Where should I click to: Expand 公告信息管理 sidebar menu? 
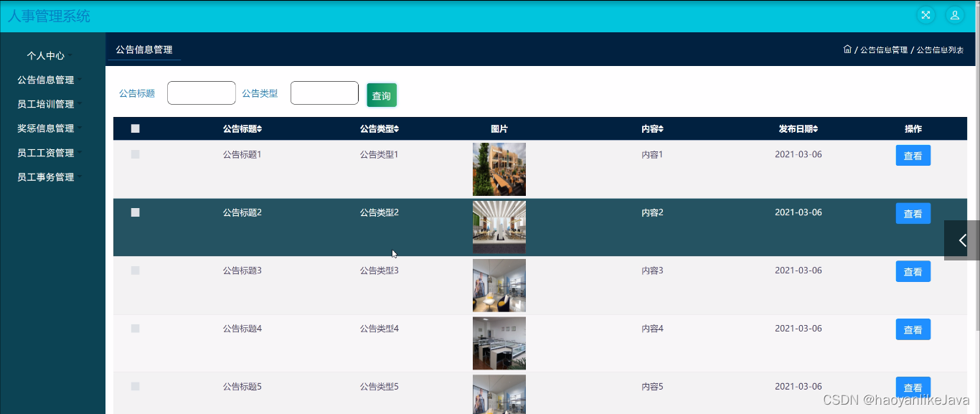(x=46, y=80)
